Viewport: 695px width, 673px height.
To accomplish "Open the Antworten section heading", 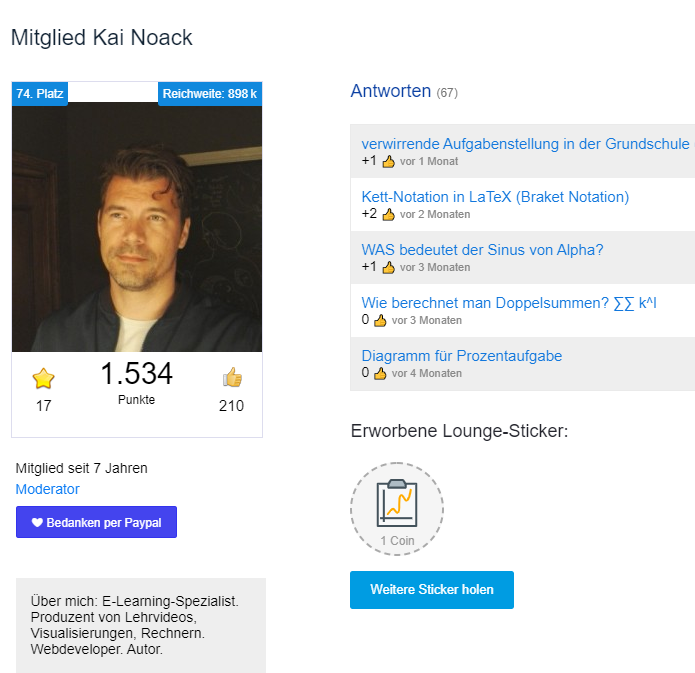I will (x=390, y=91).
